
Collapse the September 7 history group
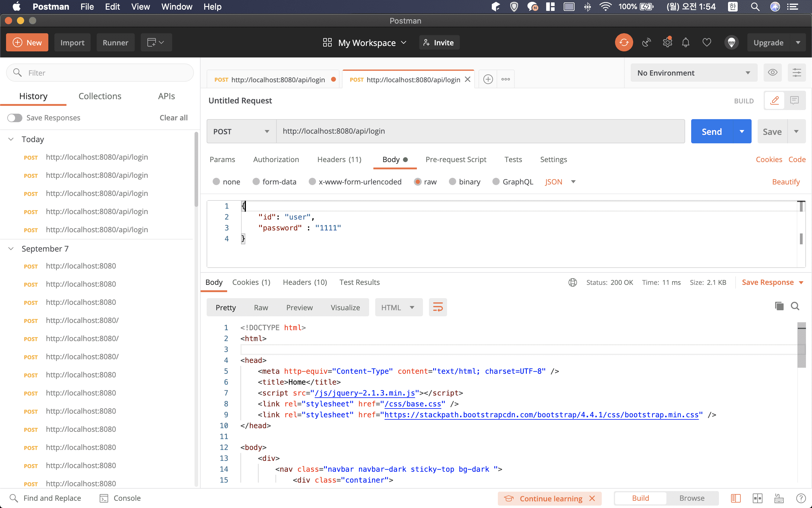tap(11, 249)
